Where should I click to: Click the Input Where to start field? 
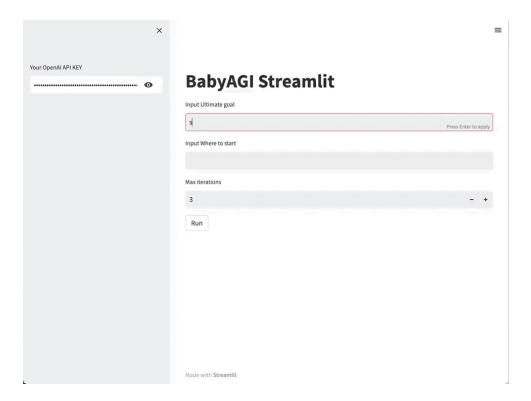pos(339,161)
